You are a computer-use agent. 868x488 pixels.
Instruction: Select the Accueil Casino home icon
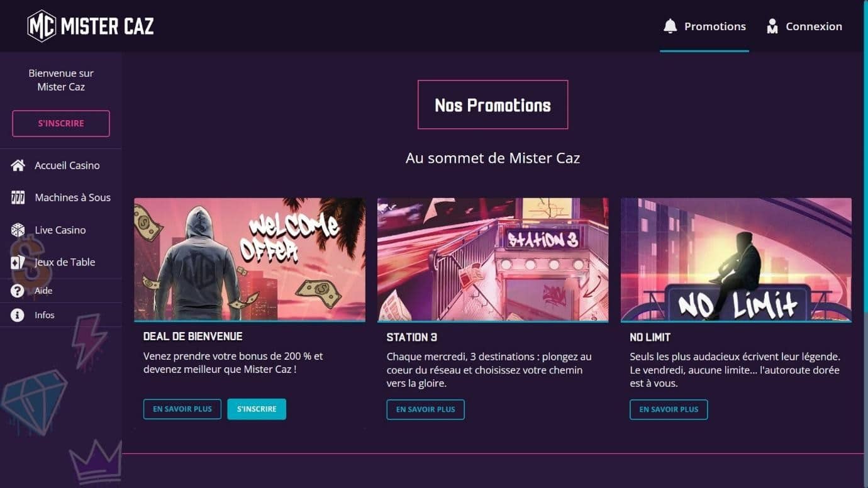[x=18, y=165]
